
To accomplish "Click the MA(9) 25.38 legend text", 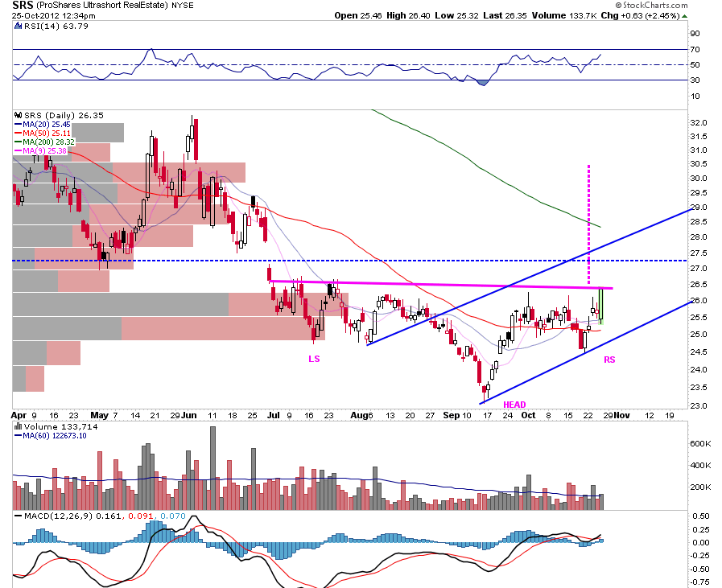I will click(x=44, y=151).
